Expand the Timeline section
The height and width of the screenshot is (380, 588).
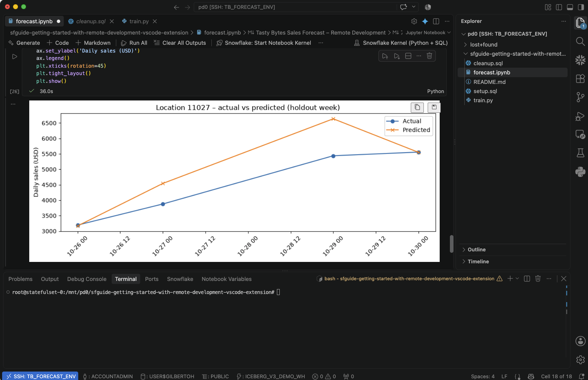pos(478,262)
